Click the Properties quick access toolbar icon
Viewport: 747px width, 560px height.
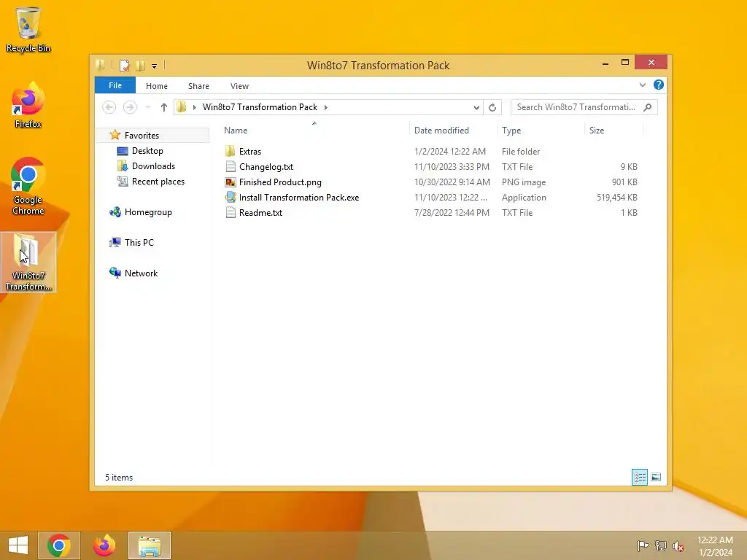click(x=124, y=66)
